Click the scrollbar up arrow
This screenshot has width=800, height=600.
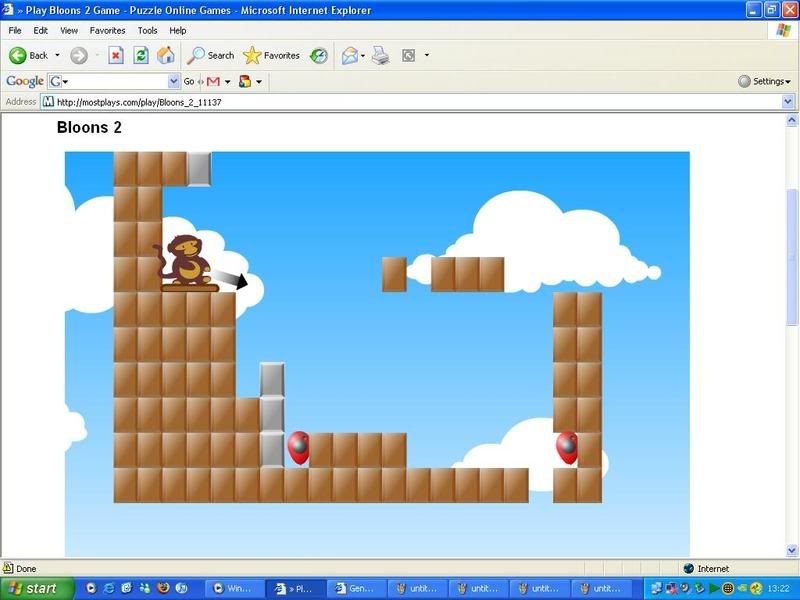tap(792, 120)
